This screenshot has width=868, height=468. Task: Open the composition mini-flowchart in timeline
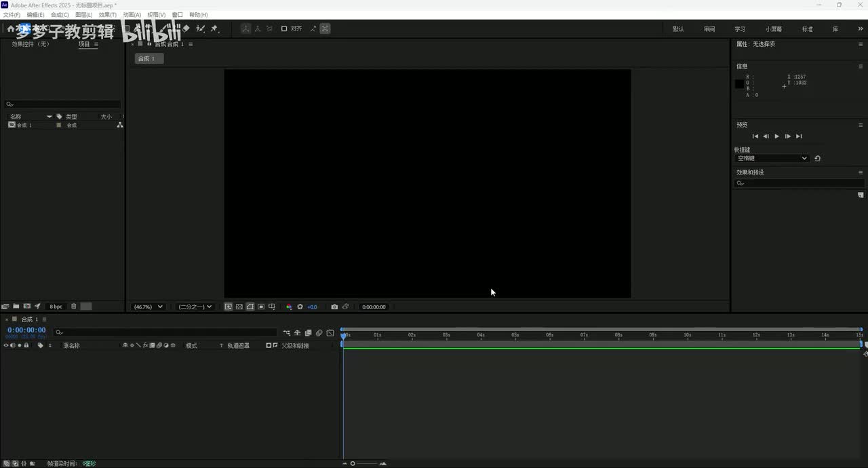click(286, 332)
